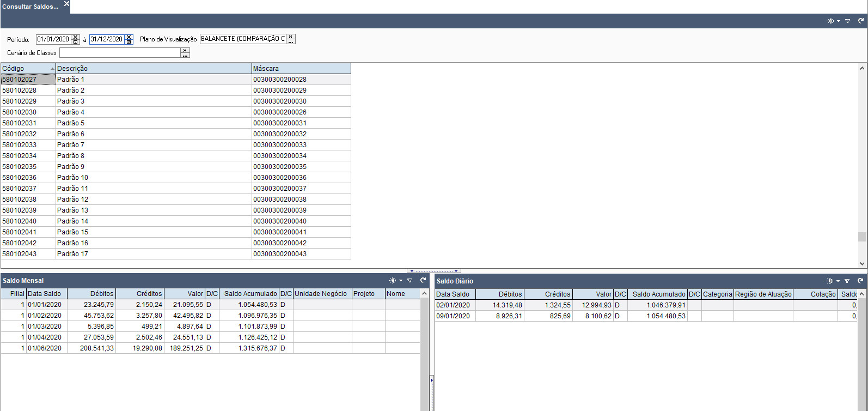868x411 pixels.
Task: Open Plano de Visualização lookup ellipsis
Action: click(291, 41)
